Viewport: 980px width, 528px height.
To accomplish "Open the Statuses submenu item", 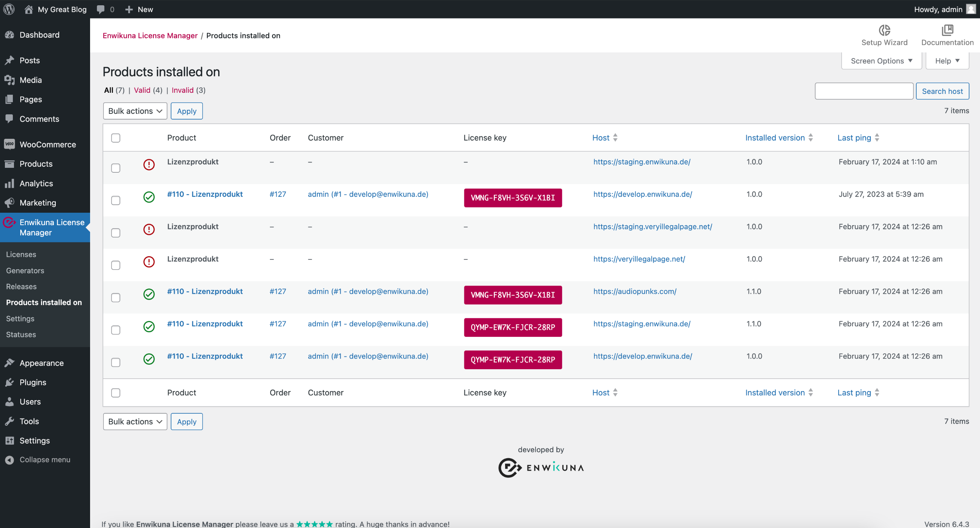I will 21,334.
